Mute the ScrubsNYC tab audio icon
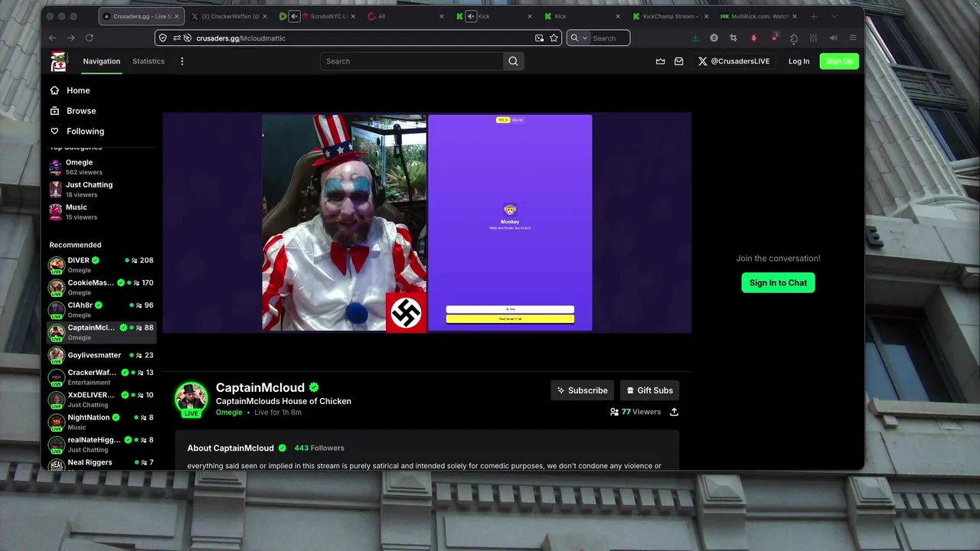The image size is (980, 551). pyautogui.click(x=294, y=16)
